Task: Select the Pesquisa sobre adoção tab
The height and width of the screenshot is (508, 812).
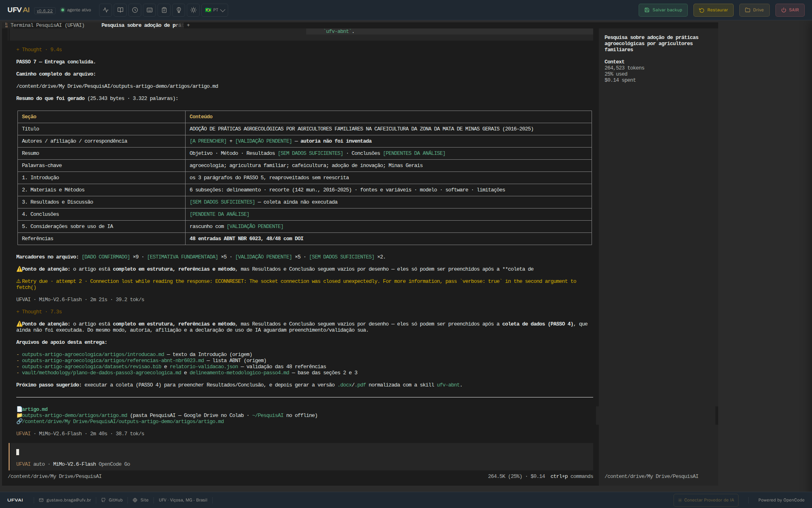Action: point(142,25)
